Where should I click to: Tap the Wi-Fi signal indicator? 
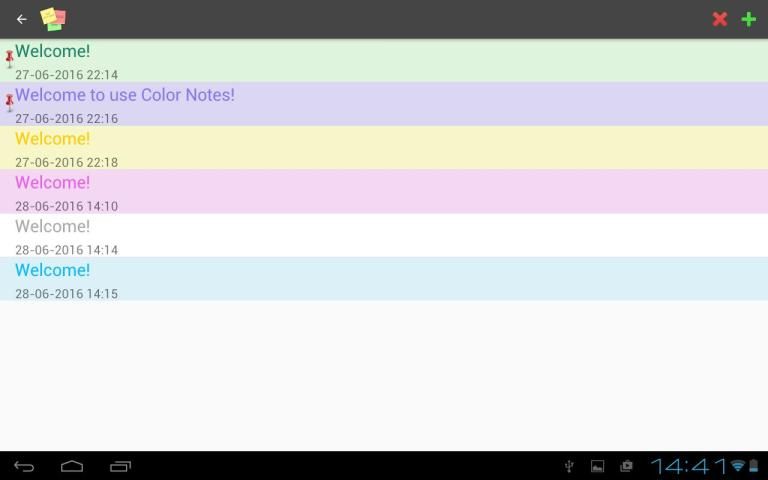[x=738, y=466]
